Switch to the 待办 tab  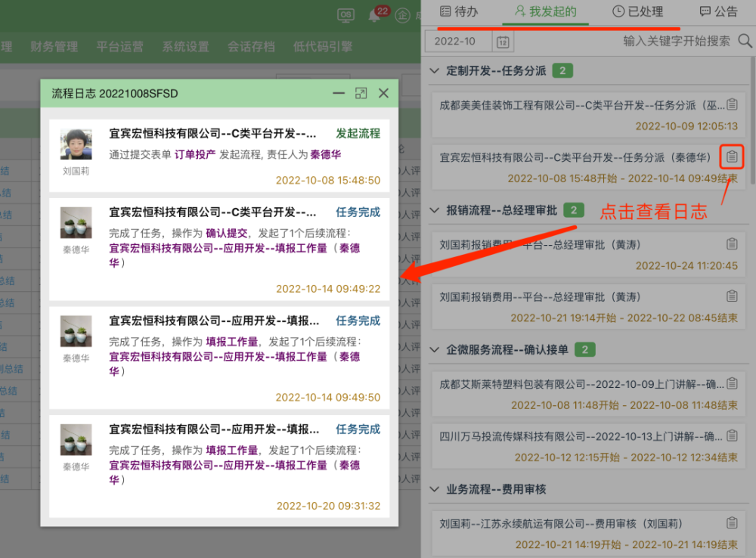click(x=459, y=11)
